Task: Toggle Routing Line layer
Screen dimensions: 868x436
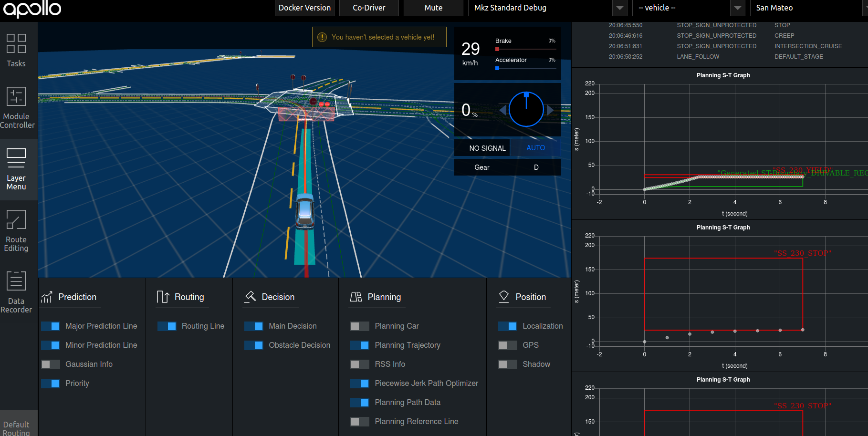Action: click(x=167, y=326)
